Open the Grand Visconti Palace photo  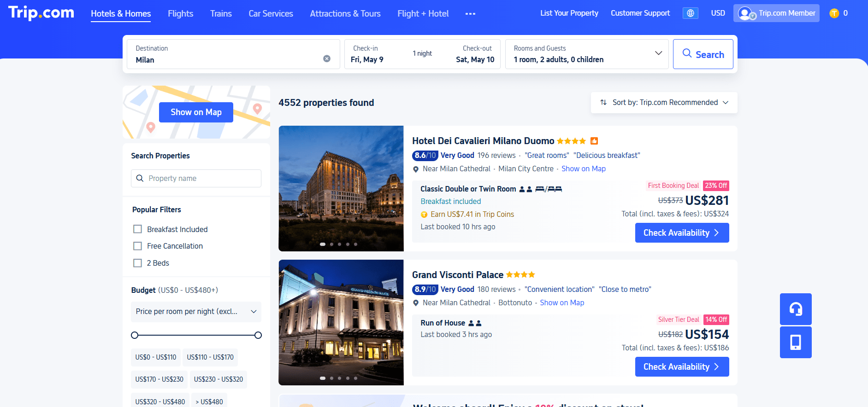click(341, 322)
